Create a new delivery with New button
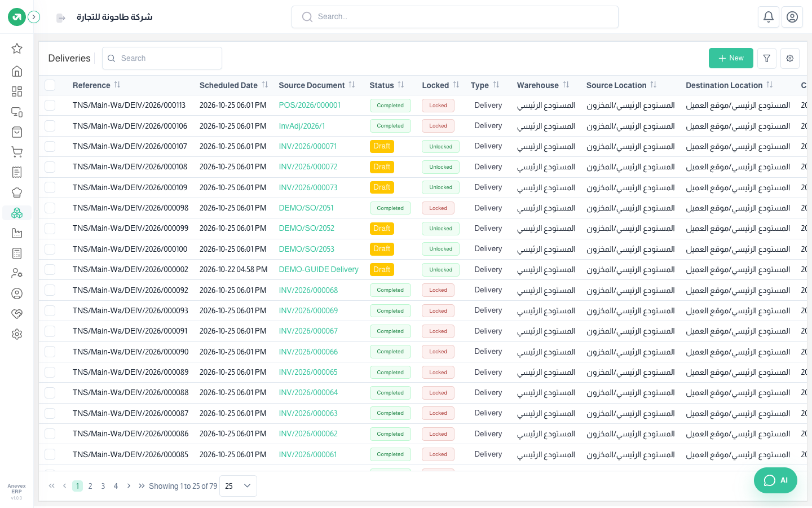 (x=731, y=58)
